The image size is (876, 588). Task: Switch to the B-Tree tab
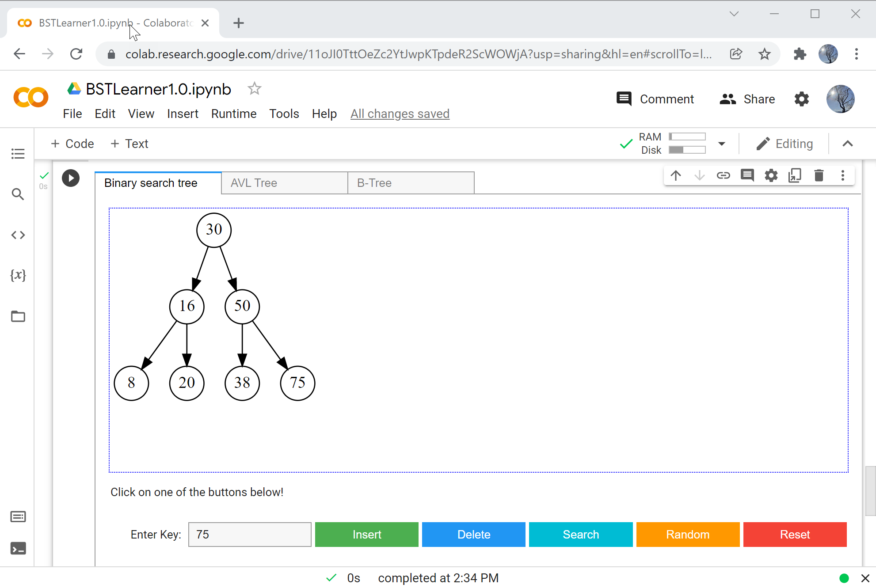pos(373,182)
